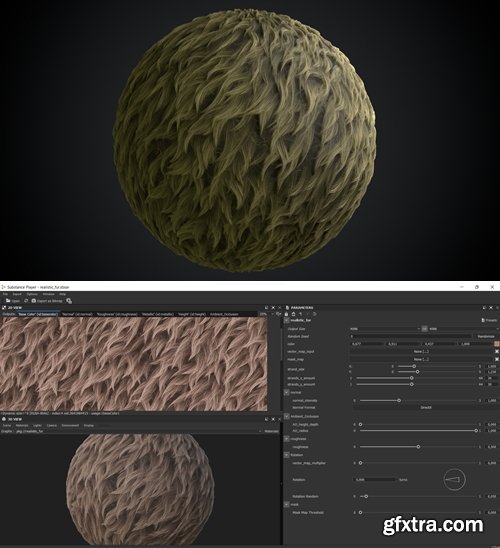This screenshot has height=548, width=500.
Task: Select the Normal output tab
Action: pyautogui.click(x=77, y=314)
